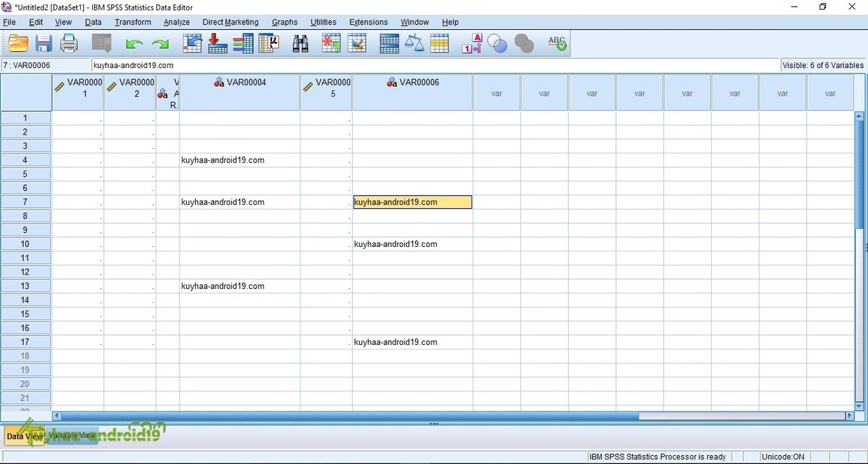Click the Weight Cases scale icon

(414, 44)
